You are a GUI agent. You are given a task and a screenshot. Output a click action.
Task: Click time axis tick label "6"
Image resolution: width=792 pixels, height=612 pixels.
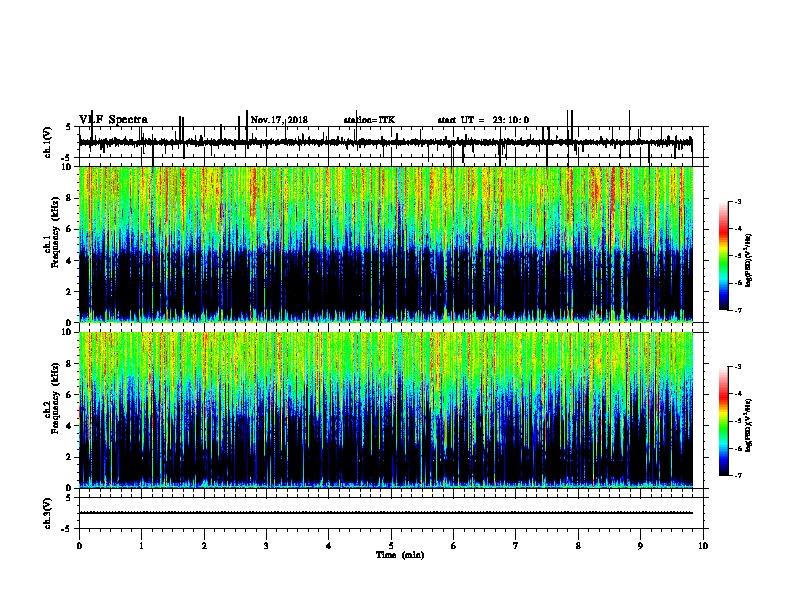pyautogui.click(x=454, y=546)
